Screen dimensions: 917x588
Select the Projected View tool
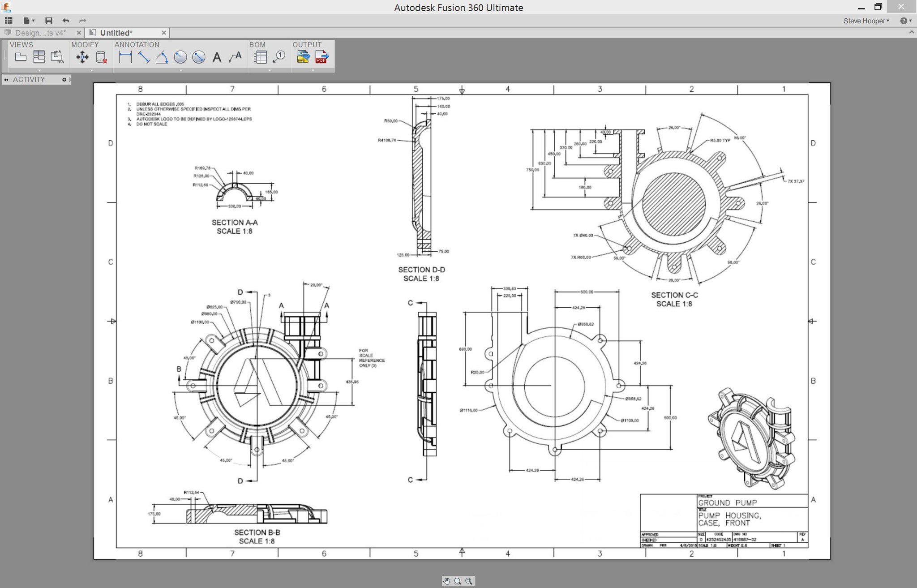click(x=39, y=57)
